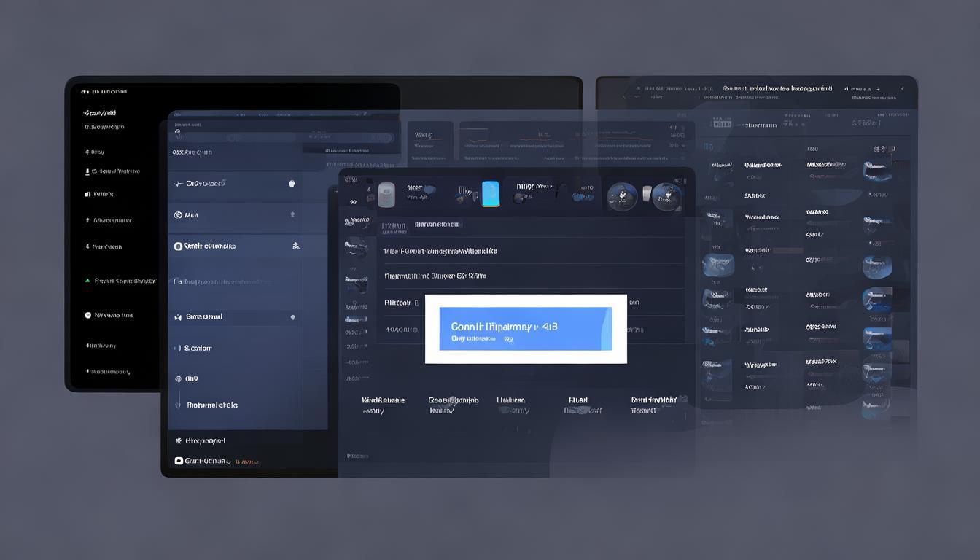This screenshot has height=560, width=980.
Task: Toggle the small dot on the fifth sidebar row
Action: pos(292,317)
